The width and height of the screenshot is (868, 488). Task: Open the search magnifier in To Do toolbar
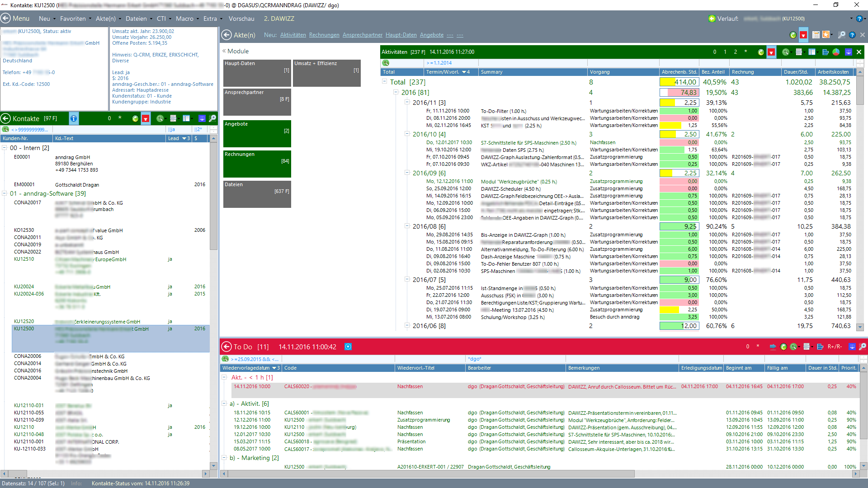(794, 347)
